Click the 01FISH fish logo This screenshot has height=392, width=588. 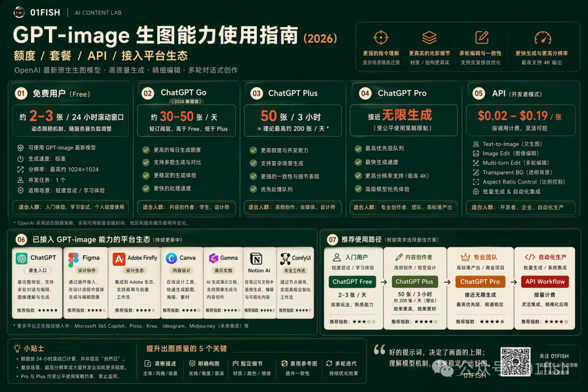pyautogui.click(x=19, y=12)
